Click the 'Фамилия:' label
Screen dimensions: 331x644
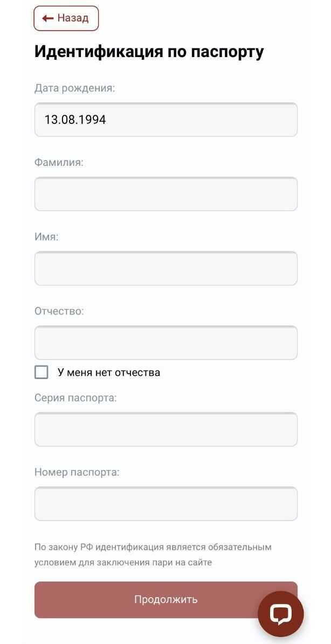(59, 162)
